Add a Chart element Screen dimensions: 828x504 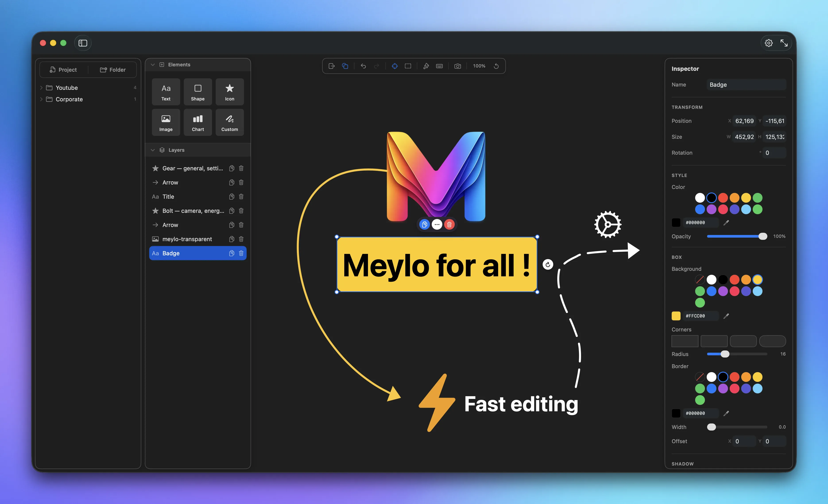pyautogui.click(x=197, y=122)
